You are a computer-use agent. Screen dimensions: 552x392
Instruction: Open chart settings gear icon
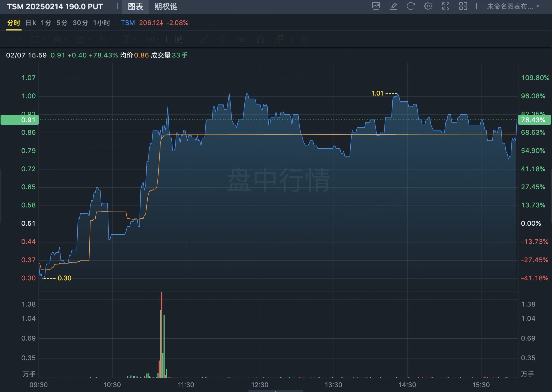428,6
